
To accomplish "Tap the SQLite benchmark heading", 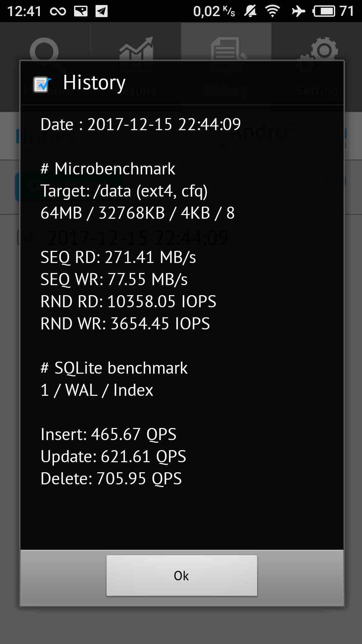I will click(x=114, y=368).
